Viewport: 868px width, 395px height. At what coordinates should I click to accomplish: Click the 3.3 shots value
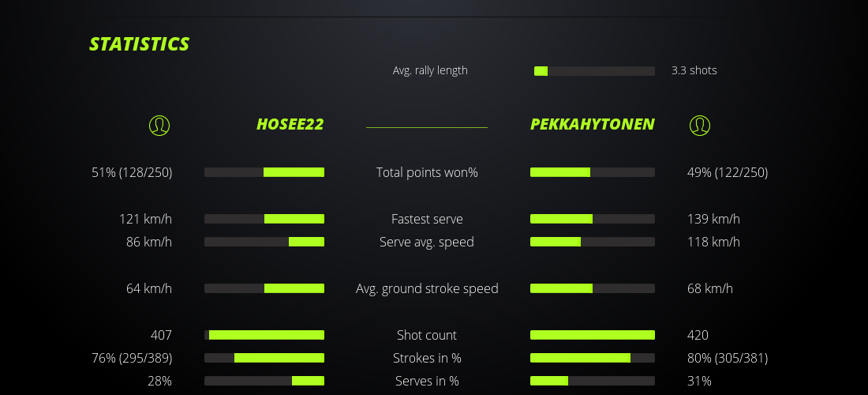[694, 70]
